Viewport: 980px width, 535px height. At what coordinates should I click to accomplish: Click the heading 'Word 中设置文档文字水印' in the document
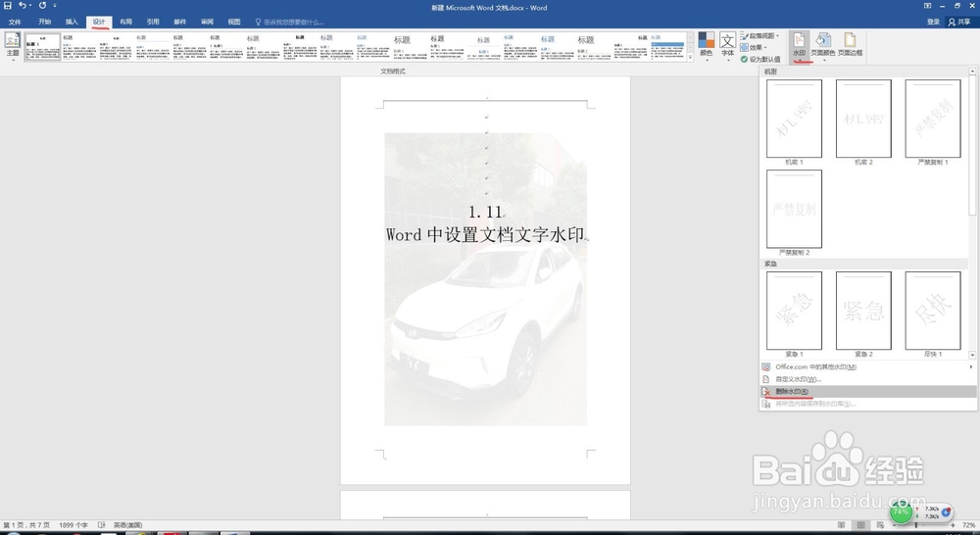tap(486, 234)
